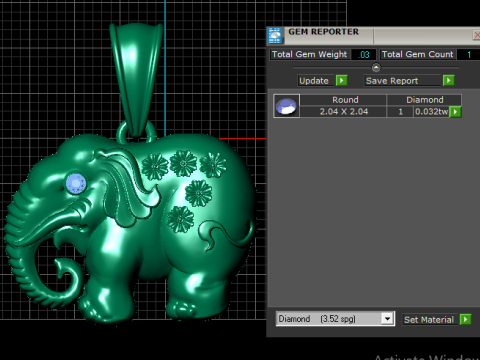This screenshot has height=360, width=480.
Task: Click the Round shape cell
Action: pos(343,100)
